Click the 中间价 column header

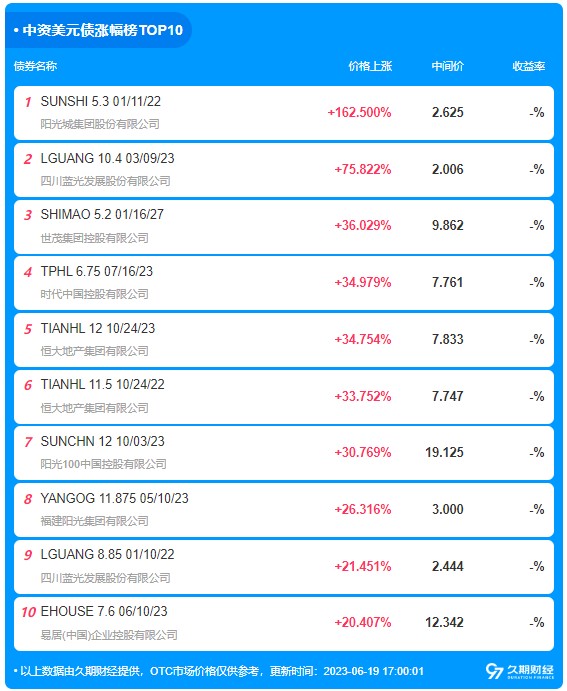click(x=447, y=66)
